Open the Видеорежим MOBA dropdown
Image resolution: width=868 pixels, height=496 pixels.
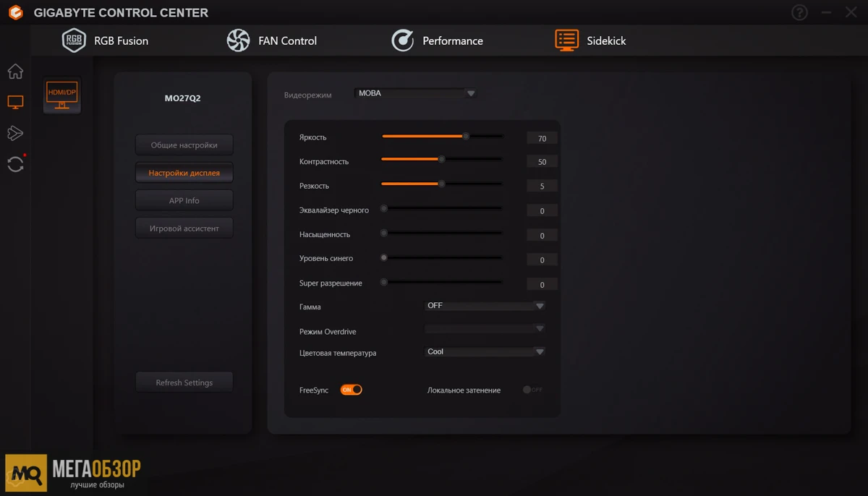coord(415,93)
